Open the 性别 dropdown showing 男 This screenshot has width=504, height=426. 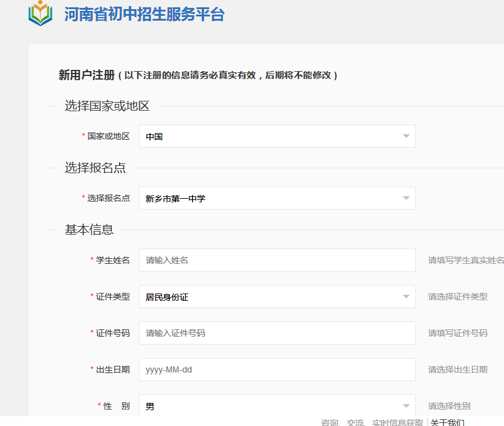click(x=270, y=405)
